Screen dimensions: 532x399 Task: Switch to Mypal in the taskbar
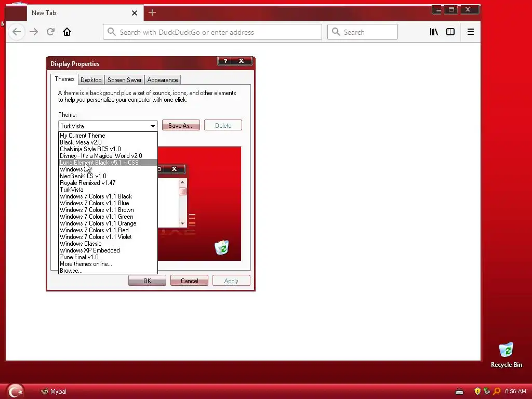[54, 392]
